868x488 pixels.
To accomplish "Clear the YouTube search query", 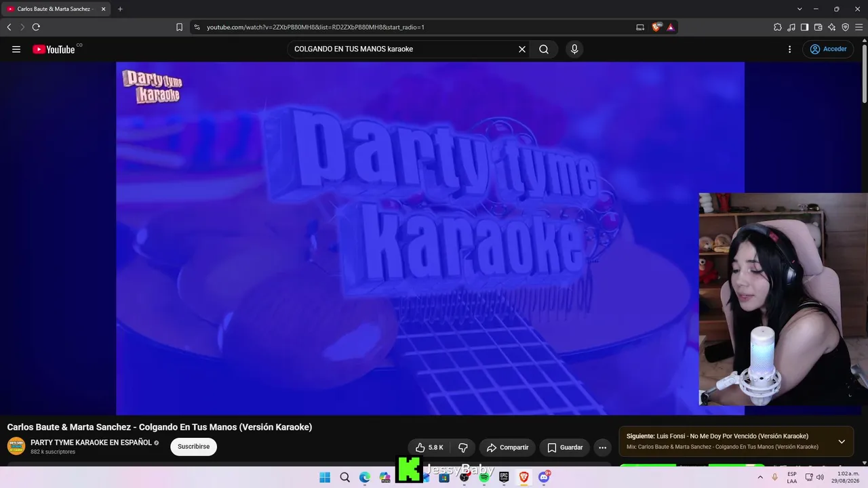I will [x=522, y=49].
